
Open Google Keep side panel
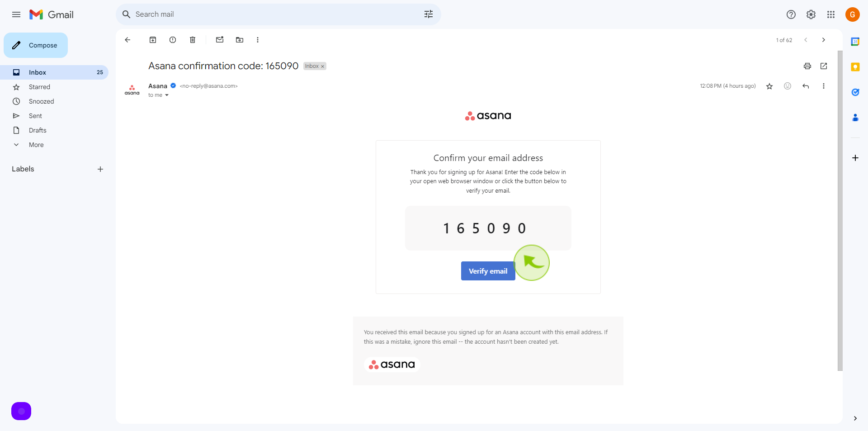click(855, 67)
